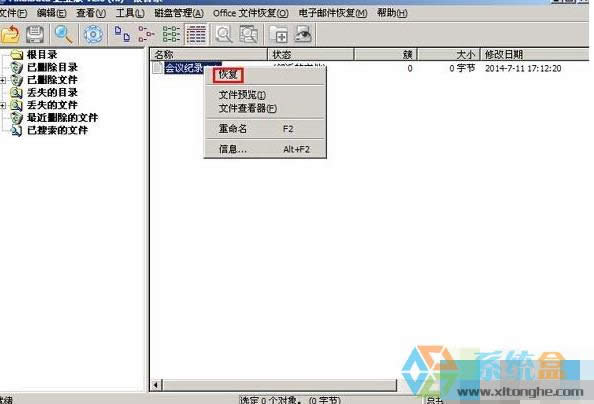
Task: Click the open folder toolbar icon
Action: pos(10,34)
